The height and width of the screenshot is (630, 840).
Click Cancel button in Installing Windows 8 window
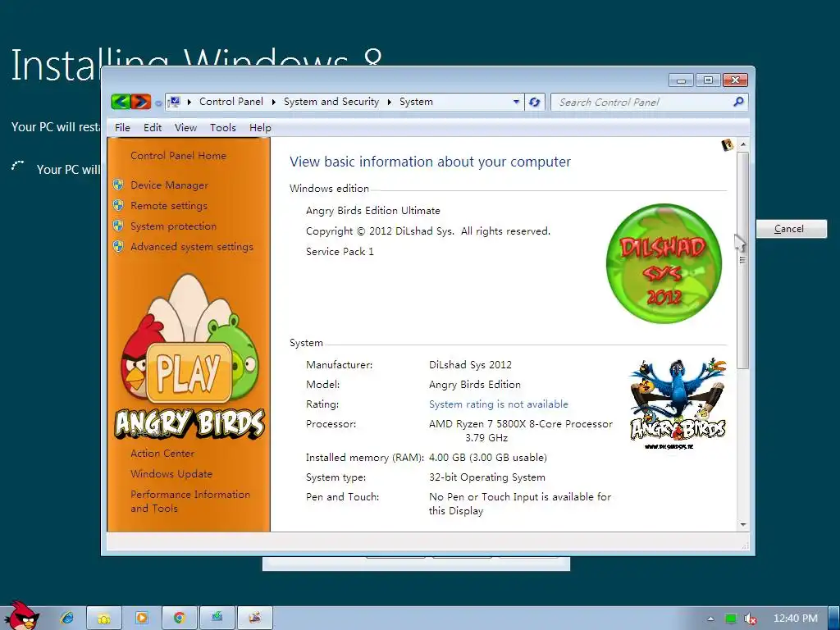(x=792, y=229)
